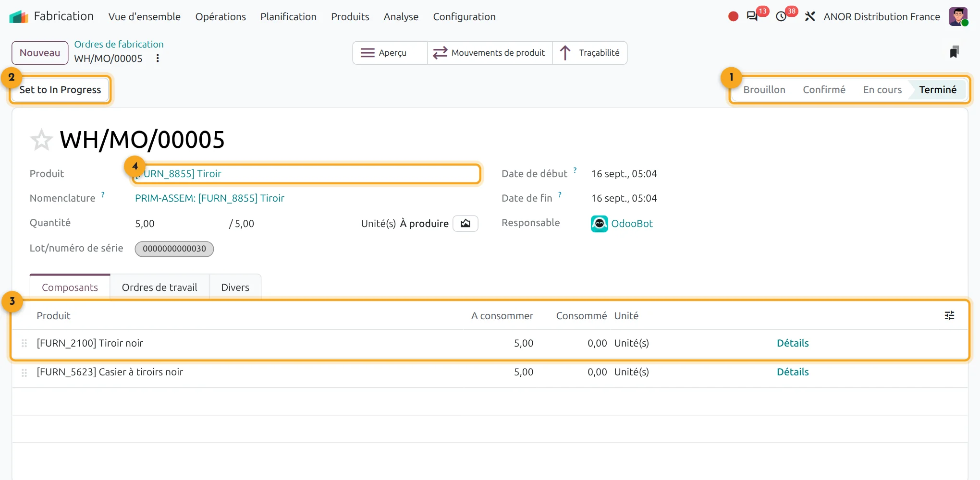Click the red recording indicator icon
The image size is (980, 480).
[733, 17]
